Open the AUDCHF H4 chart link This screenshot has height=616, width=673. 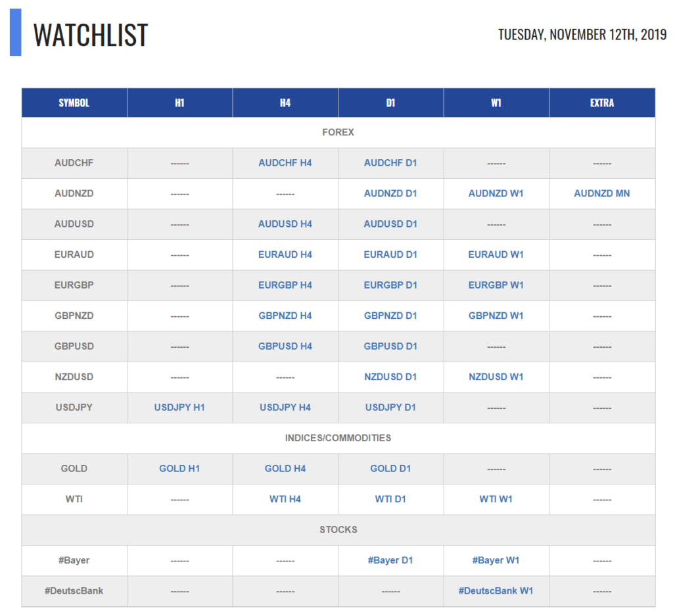tap(285, 162)
